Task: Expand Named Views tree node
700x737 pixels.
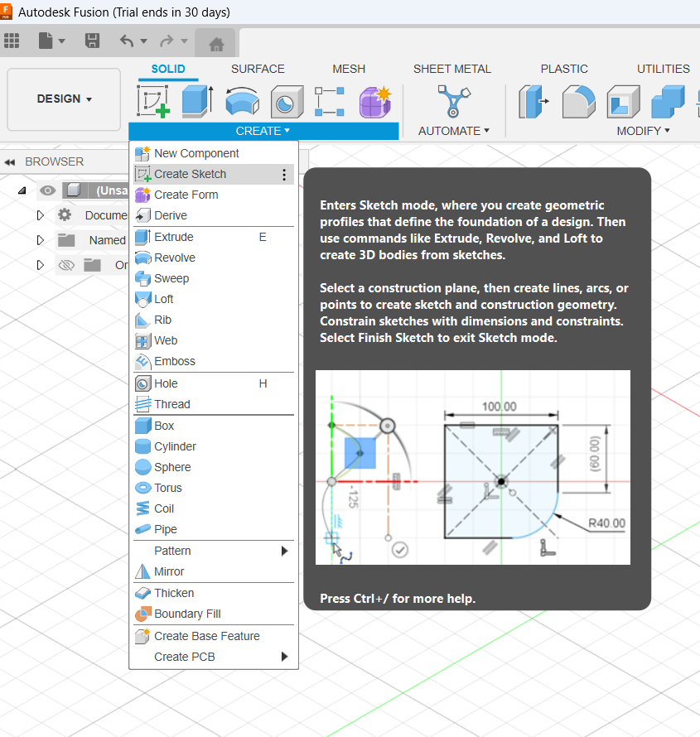Action: pos(41,240)
